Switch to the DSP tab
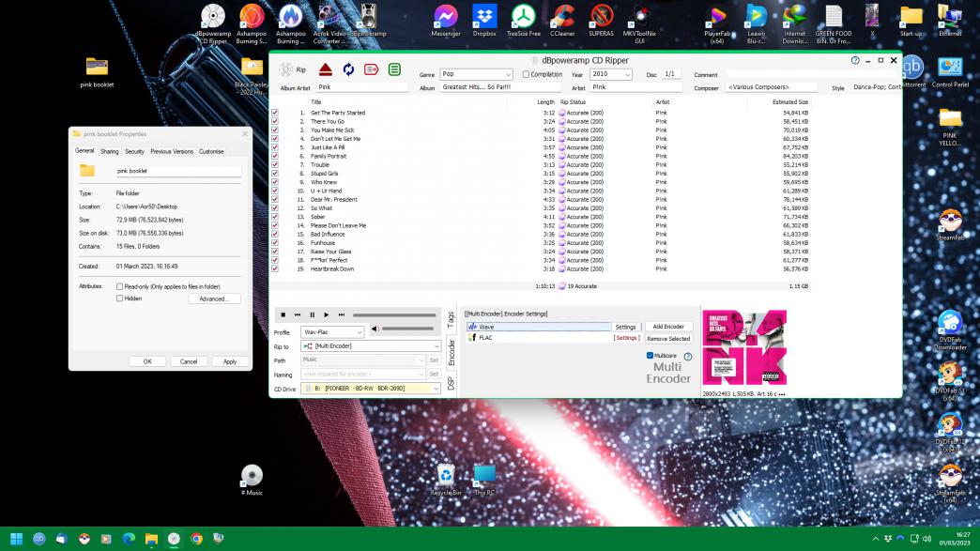Image resolution: width=980 pixels, height=551 pixels. point(451,383)
